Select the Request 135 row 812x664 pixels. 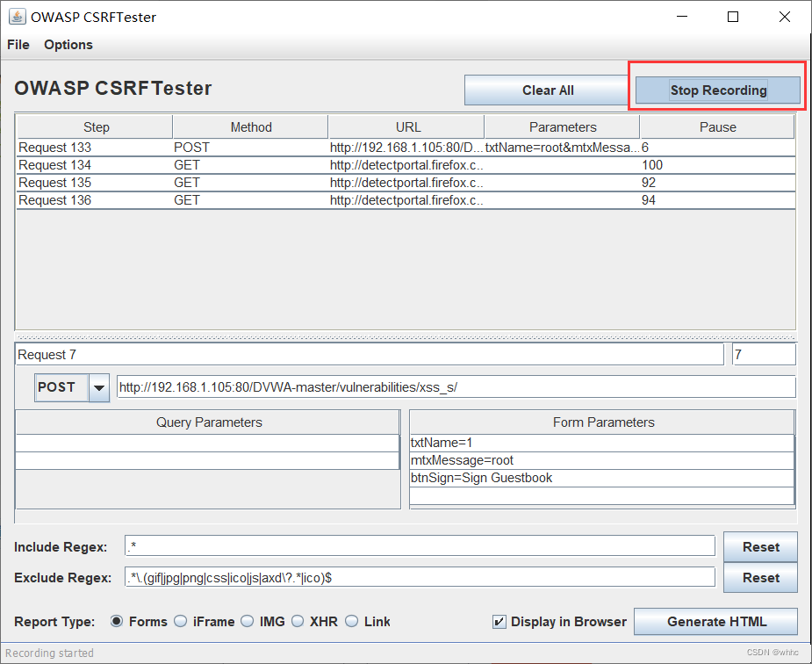(406, 183)
